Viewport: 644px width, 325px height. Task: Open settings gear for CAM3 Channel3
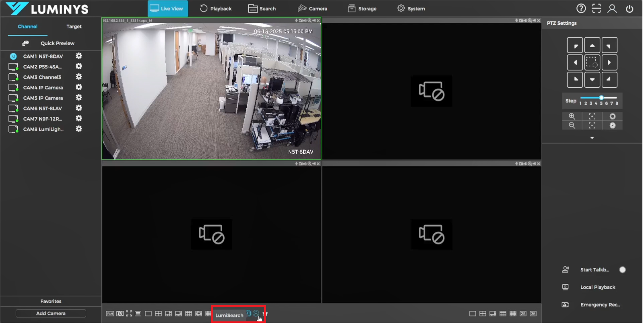pyautogui.click(x=79, y=77)
